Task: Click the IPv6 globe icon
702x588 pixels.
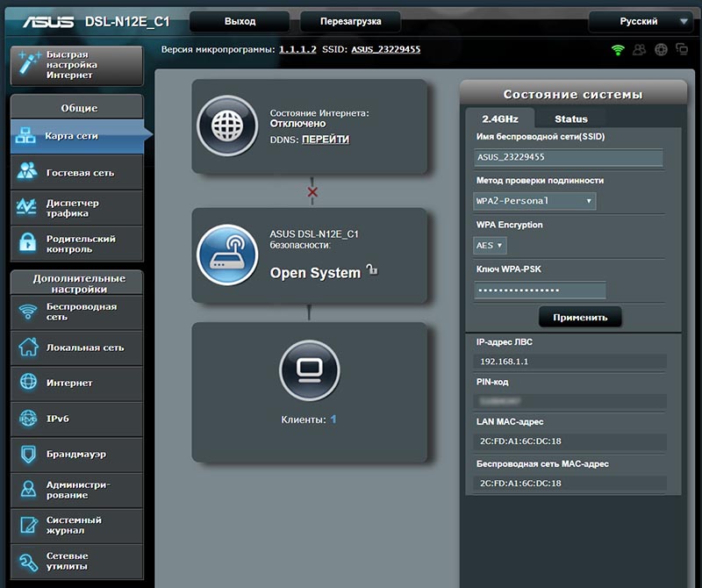Action: (28, 419)
